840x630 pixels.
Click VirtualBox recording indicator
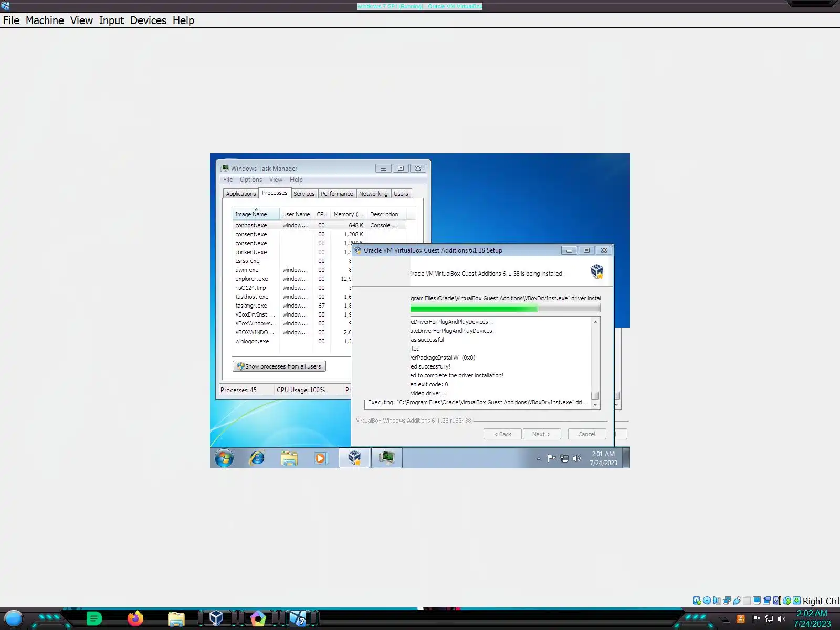tap(766, 601)
